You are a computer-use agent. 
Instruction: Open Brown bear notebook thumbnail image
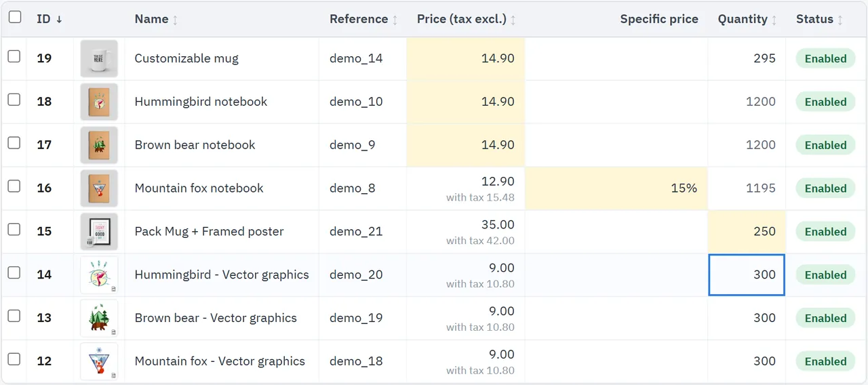tap(99, 145)
